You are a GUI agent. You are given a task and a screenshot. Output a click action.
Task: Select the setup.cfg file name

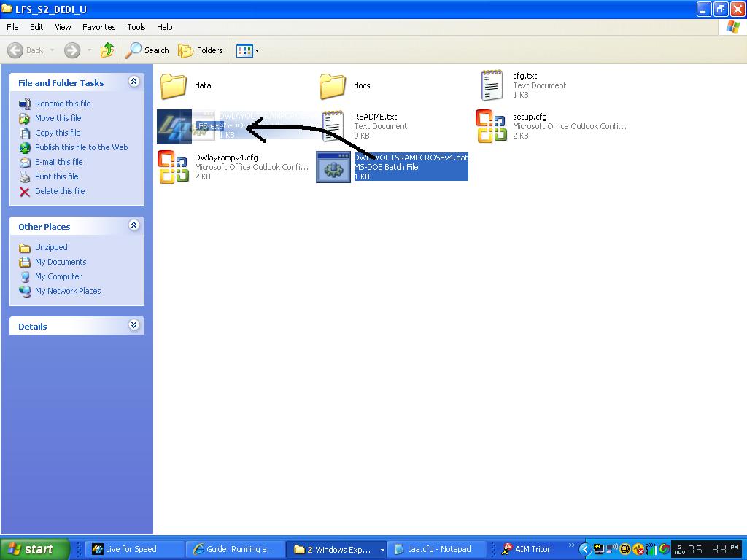point(530,117)
